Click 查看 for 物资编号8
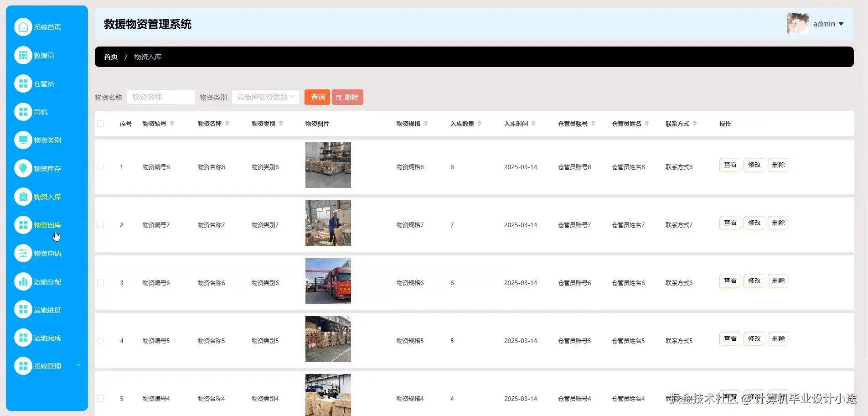The image size is (868, 416). pyautogui.click(x=730, y=165)
